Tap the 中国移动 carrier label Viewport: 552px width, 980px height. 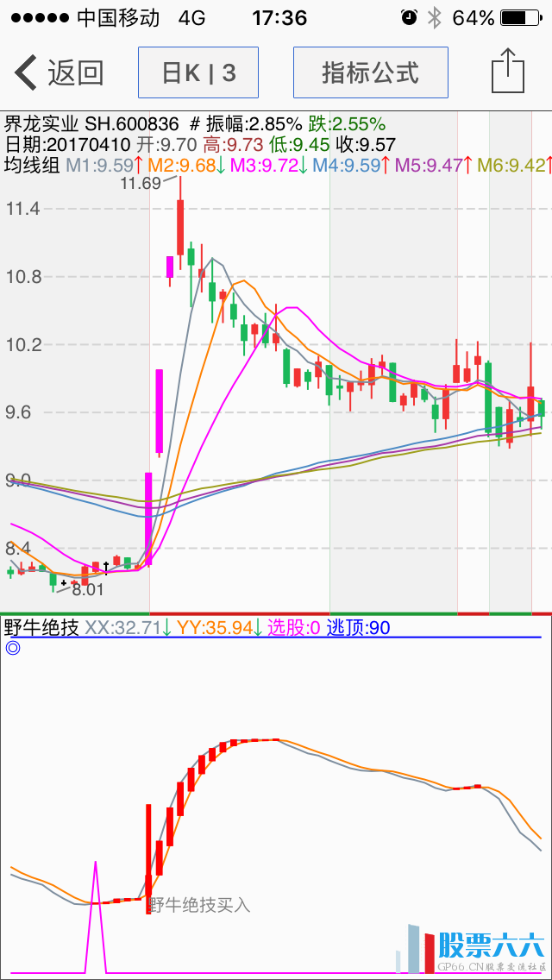[118, 18]
